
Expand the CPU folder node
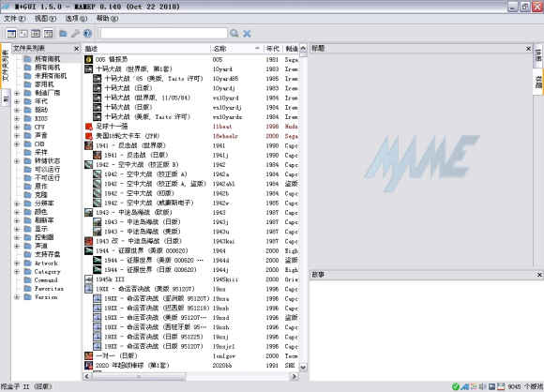(17, 127)
